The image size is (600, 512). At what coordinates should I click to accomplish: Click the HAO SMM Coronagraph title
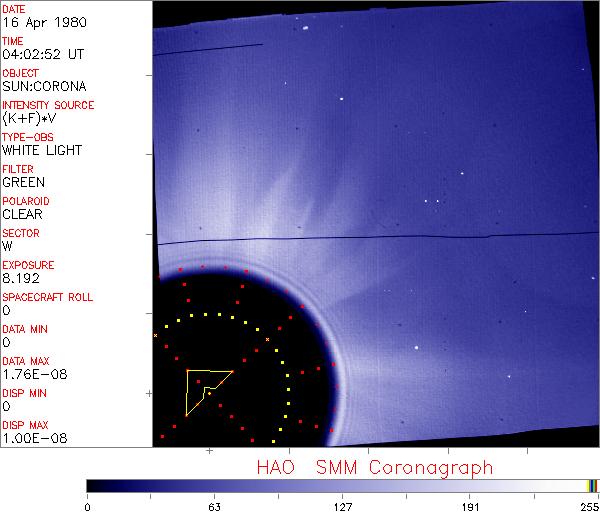coord(375,467)
